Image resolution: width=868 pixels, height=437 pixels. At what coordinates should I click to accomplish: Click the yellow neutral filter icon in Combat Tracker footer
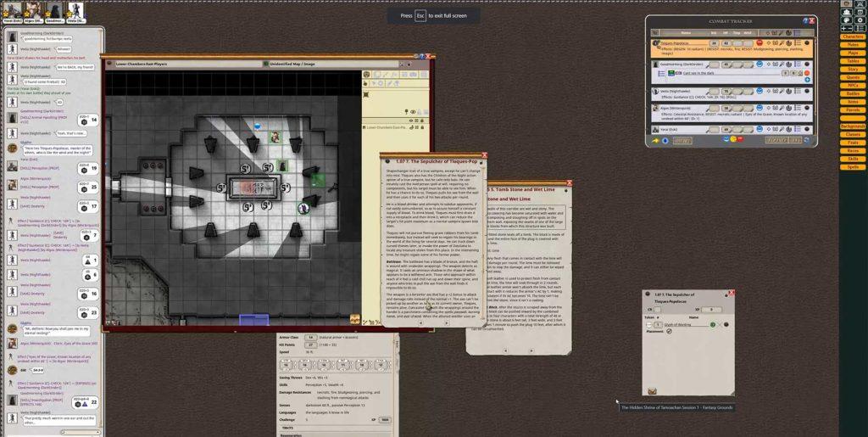(733, 139)
